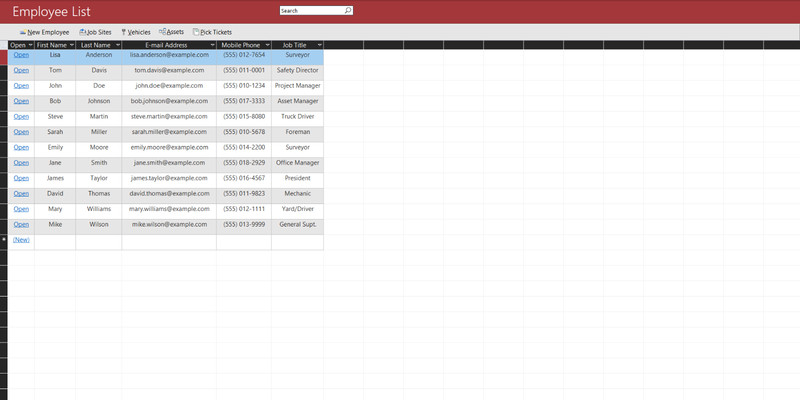Select the row selector for Lisa Anderson
The width and height of the screenshot is (800, 400).
pos(4,57)
